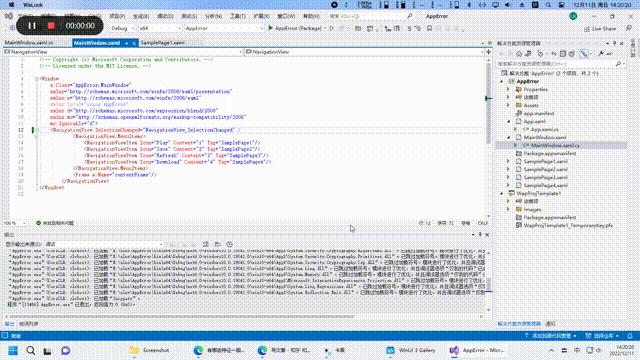Collapse the AppError project node
Screen dimensions: 640x360
(502, 81)
